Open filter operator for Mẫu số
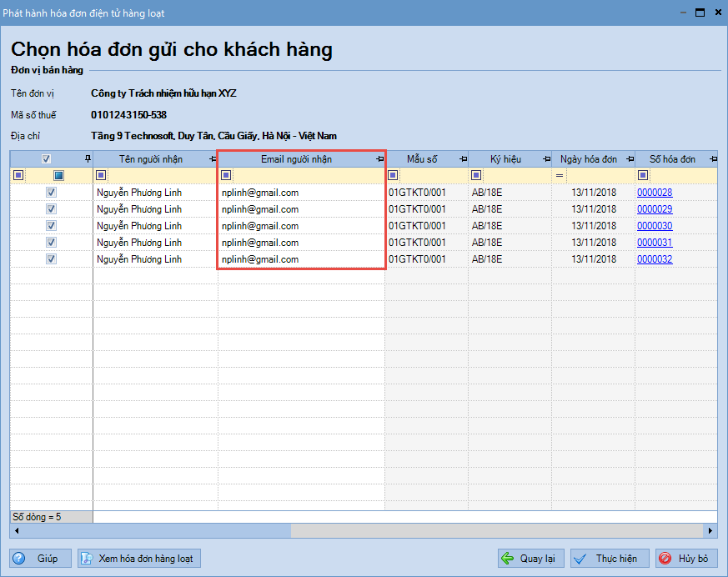 pyautogui.click(x=393, y=175)
